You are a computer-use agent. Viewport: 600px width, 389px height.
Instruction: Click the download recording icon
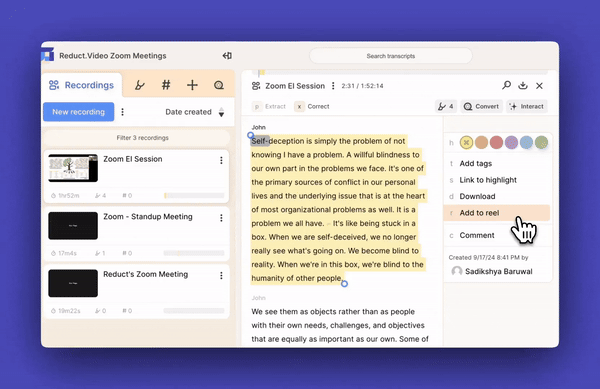(523, 85)
